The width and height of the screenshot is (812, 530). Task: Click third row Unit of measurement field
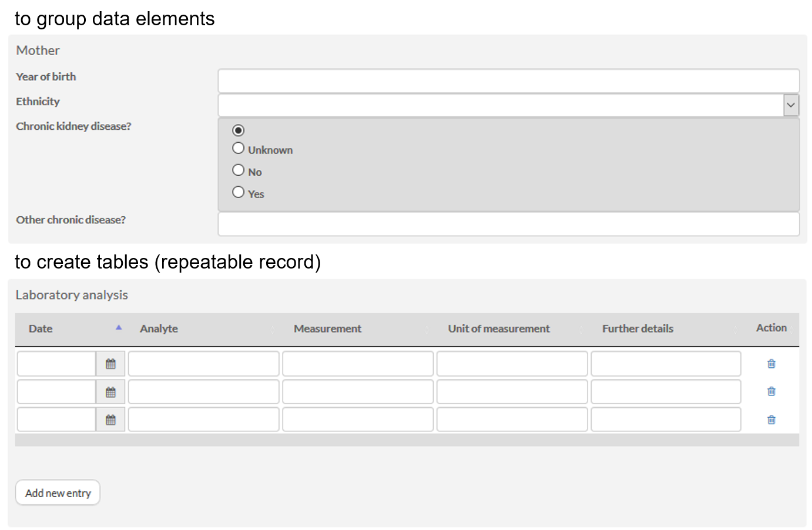(x=512, y=420)
